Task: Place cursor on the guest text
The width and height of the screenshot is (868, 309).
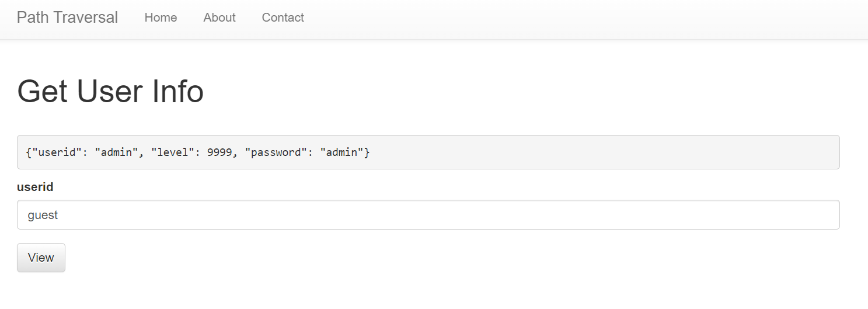Action: (43, 216)
